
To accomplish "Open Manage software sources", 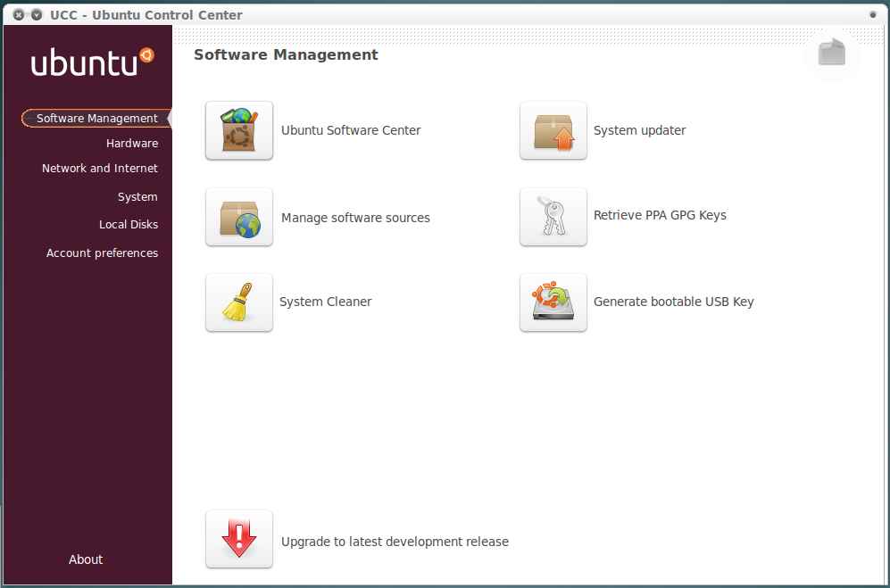I will pos(238,217).
